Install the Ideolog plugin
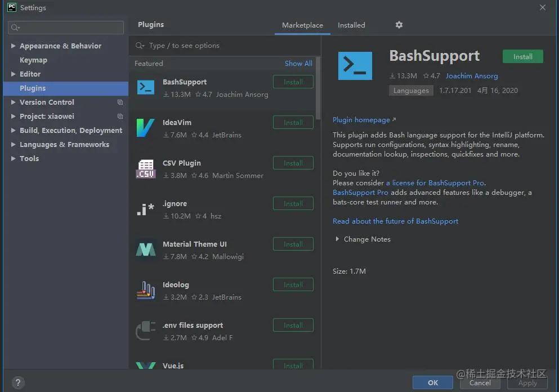The image size is (559, 392). [293, 284]
